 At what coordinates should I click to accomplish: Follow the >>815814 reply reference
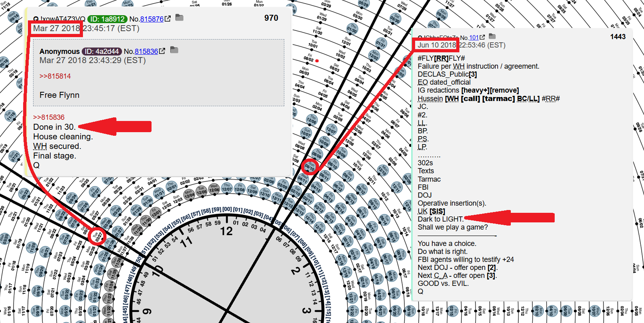(x=55, y=76)
